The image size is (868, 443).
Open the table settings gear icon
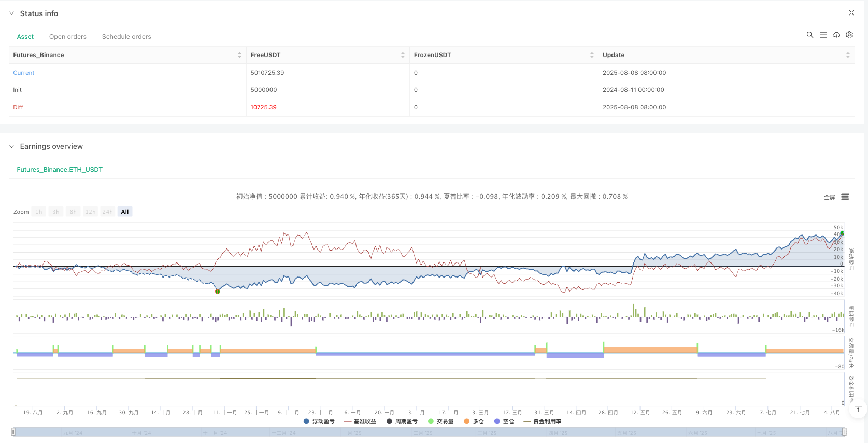[849, 35]
